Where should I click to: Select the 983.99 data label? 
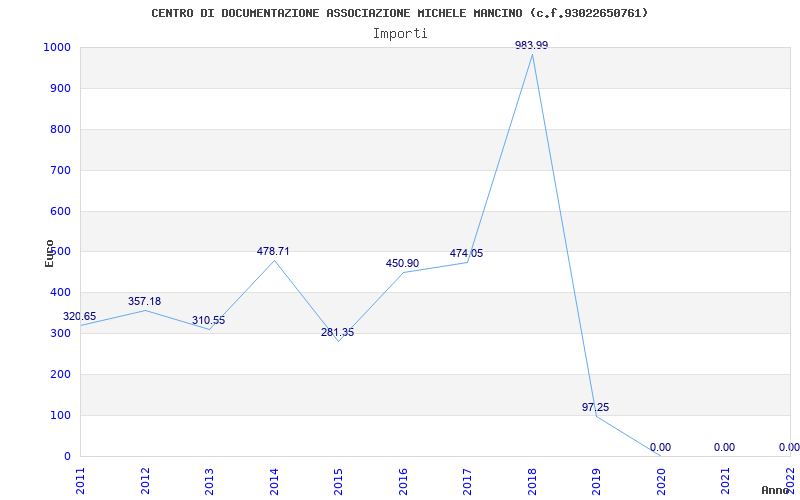(x=532, y=45)
